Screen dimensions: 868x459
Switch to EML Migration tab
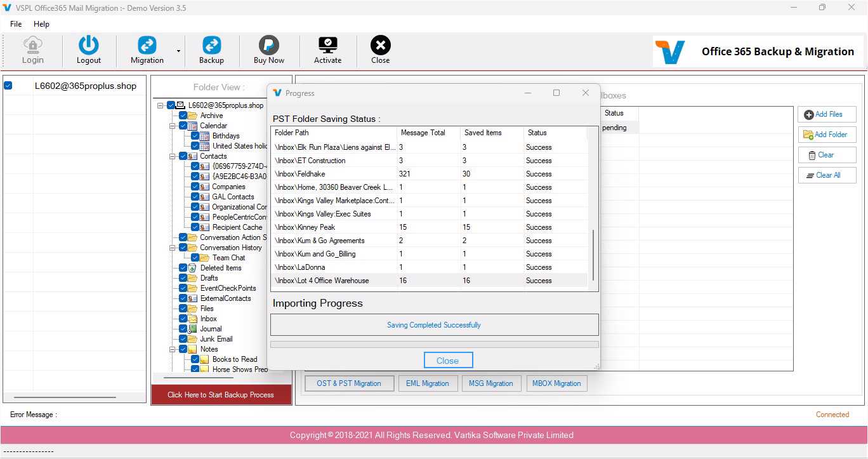tap(428, 383)
